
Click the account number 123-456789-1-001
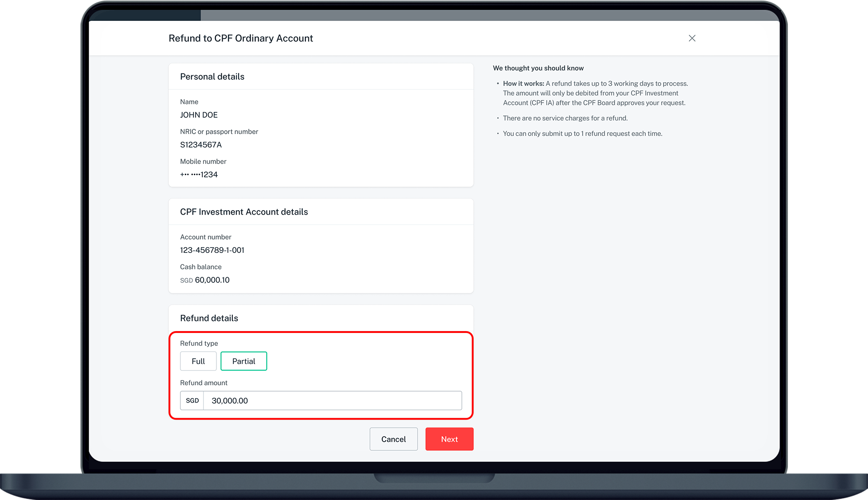[x=212, y=250]
